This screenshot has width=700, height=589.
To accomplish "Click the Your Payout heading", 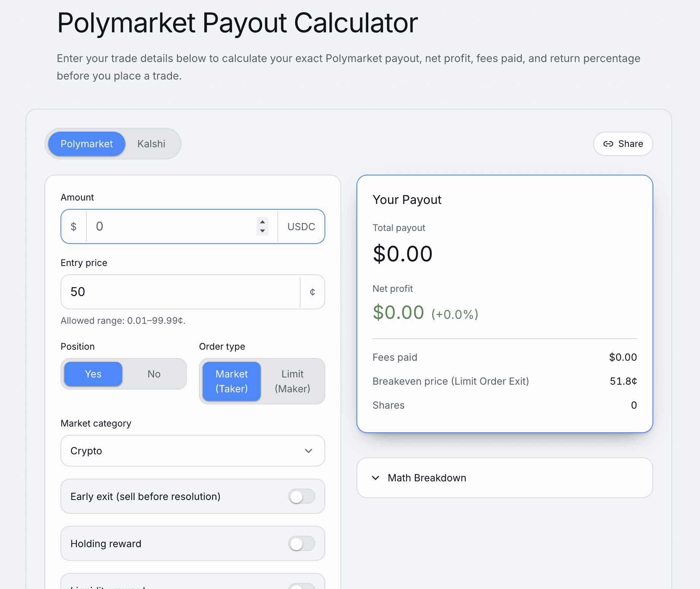I will (x=407, y=200).
